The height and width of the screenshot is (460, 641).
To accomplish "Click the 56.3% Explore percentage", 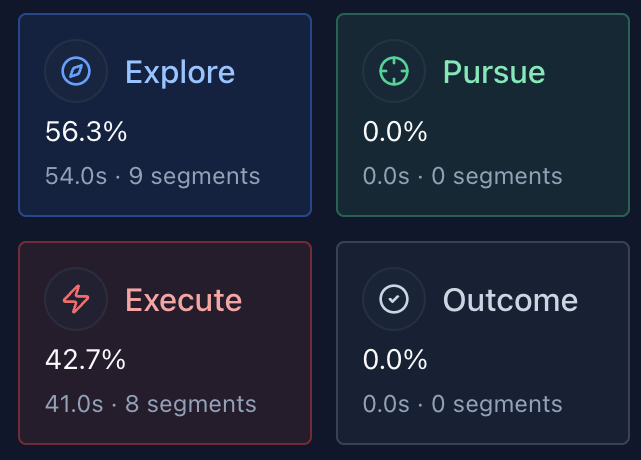I will [x=86, y=131].
